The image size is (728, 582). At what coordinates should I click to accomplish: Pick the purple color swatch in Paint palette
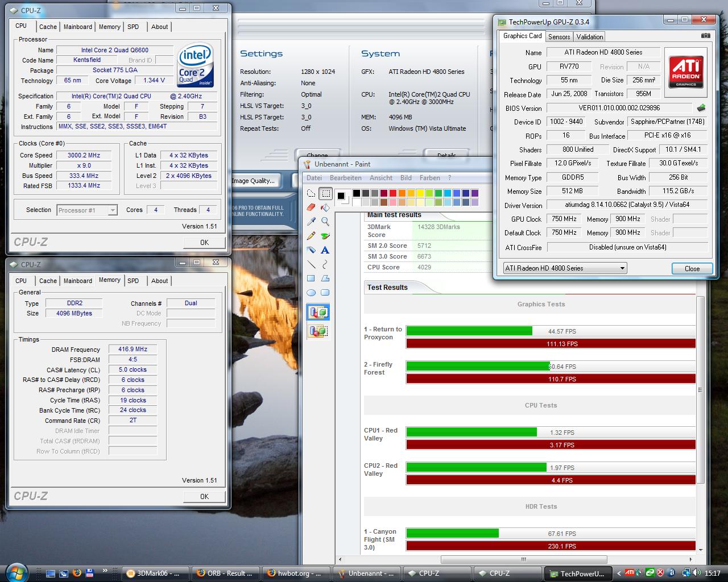coord(475,193)
